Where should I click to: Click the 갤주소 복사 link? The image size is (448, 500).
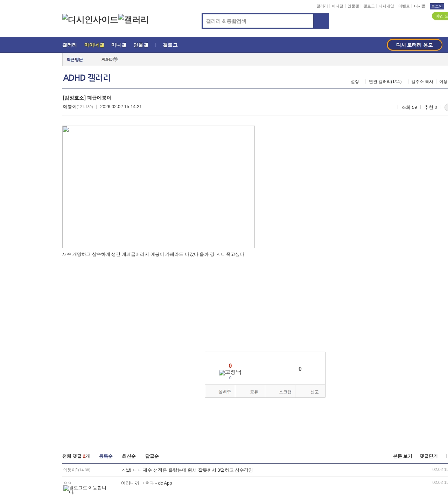[x=422, y=82]
